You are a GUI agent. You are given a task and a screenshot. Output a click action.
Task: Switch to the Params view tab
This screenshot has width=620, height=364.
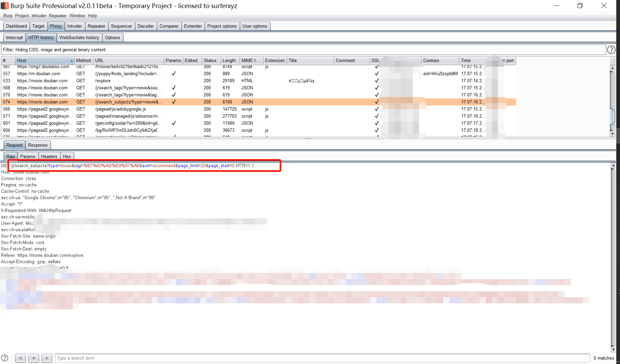click(x=28, y=156)
